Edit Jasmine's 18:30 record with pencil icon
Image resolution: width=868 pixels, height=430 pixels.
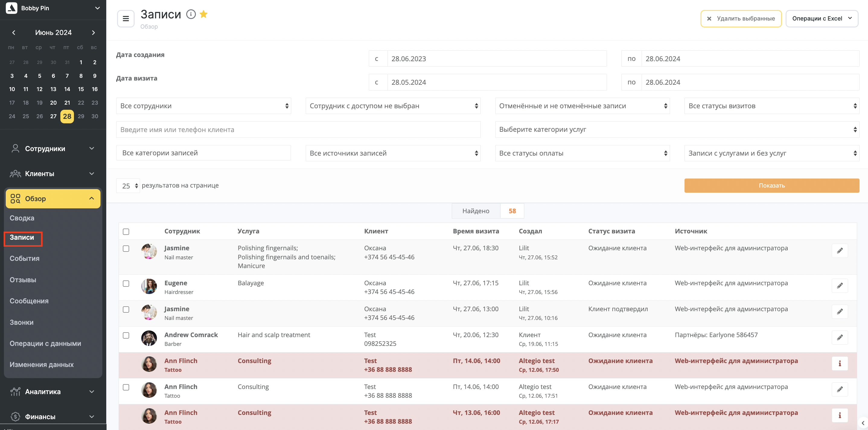[x=840, y=251]
